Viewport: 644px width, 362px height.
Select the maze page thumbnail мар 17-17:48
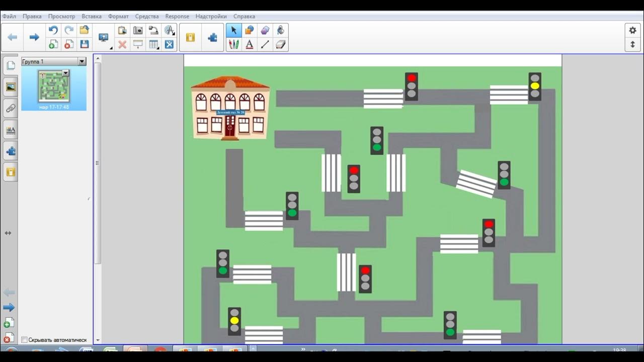coord(54,89)
